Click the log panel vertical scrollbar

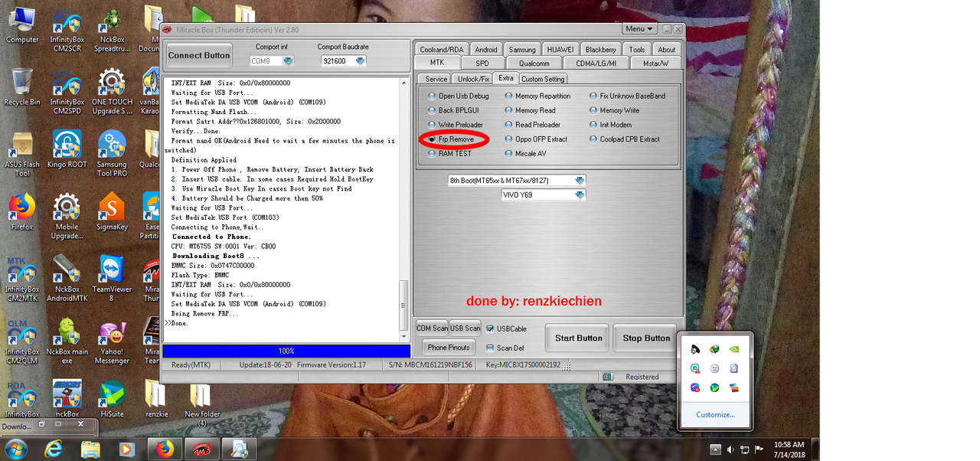point(404,209)
